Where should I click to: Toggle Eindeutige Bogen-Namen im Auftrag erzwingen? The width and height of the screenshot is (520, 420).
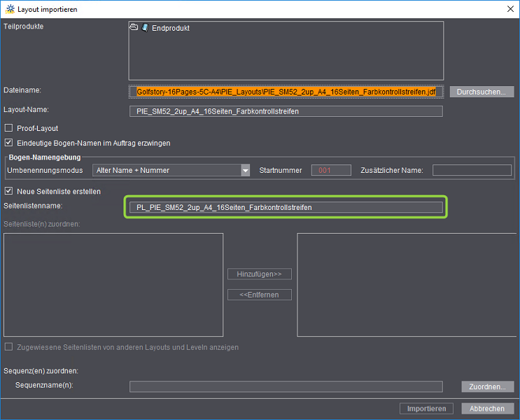click(x=9, y=143)
